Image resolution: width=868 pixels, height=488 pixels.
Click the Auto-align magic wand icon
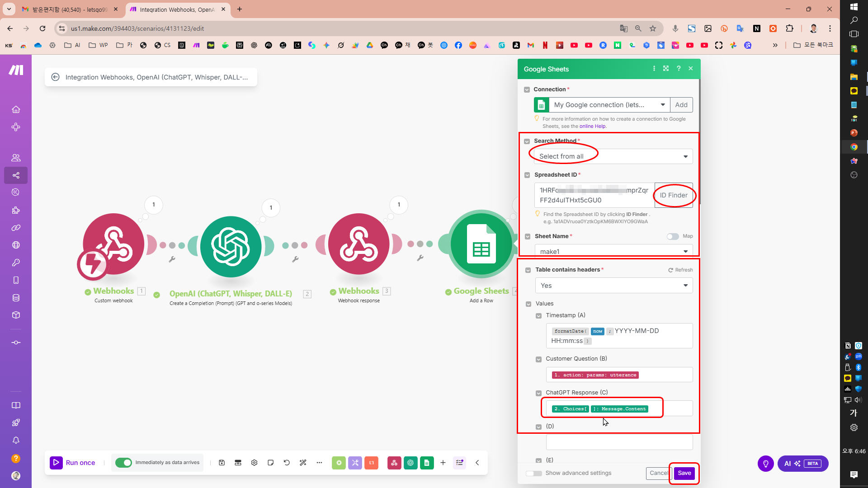point(303,463)
